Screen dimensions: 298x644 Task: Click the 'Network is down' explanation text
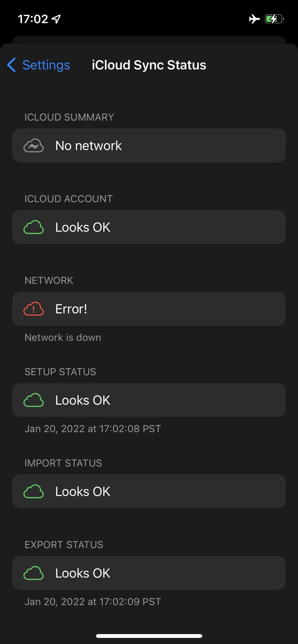tap(63, 338)
